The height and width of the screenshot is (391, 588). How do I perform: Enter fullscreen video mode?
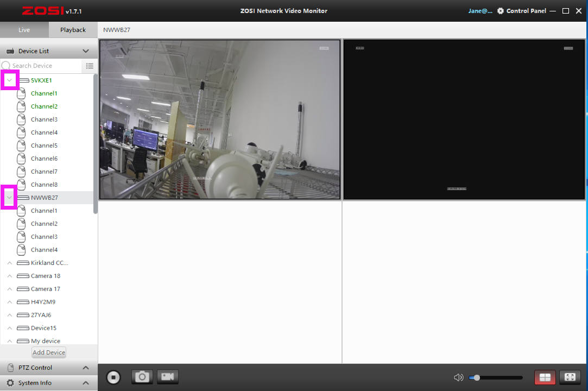click(x=570, y=377)
